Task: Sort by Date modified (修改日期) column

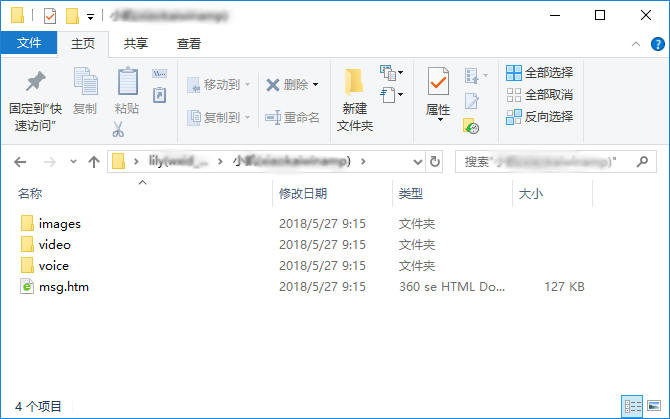Action: tap(303, 194)
